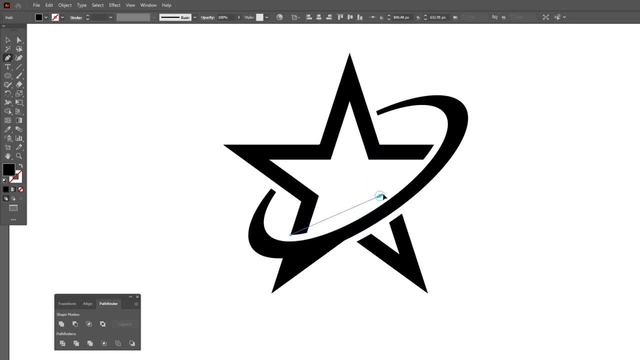Click Trim pathfinder icon
The width and height of the screenshot is (640, 360).
pyautogui.click(x=76, y=343)
